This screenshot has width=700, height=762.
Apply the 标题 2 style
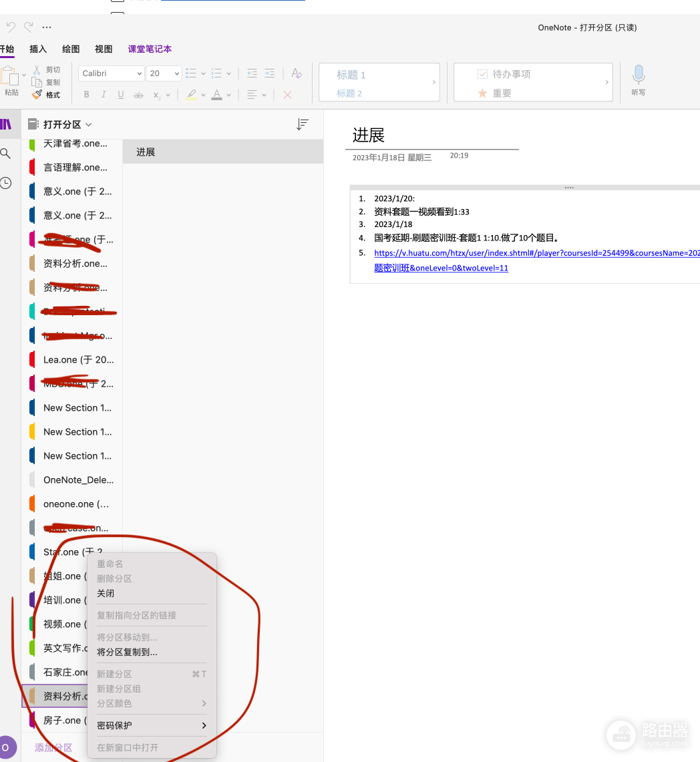pyautogui.click(x=349, y=93)
